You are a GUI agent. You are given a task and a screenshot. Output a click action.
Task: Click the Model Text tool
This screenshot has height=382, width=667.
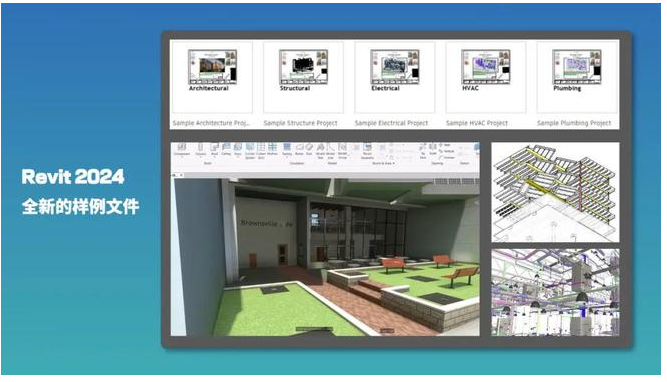click(x=320, y=151)
